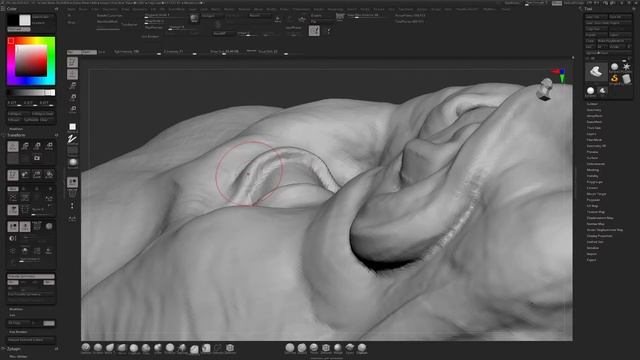
Task: Select the white secondary color swatch
Action: [x=25, y=20]
